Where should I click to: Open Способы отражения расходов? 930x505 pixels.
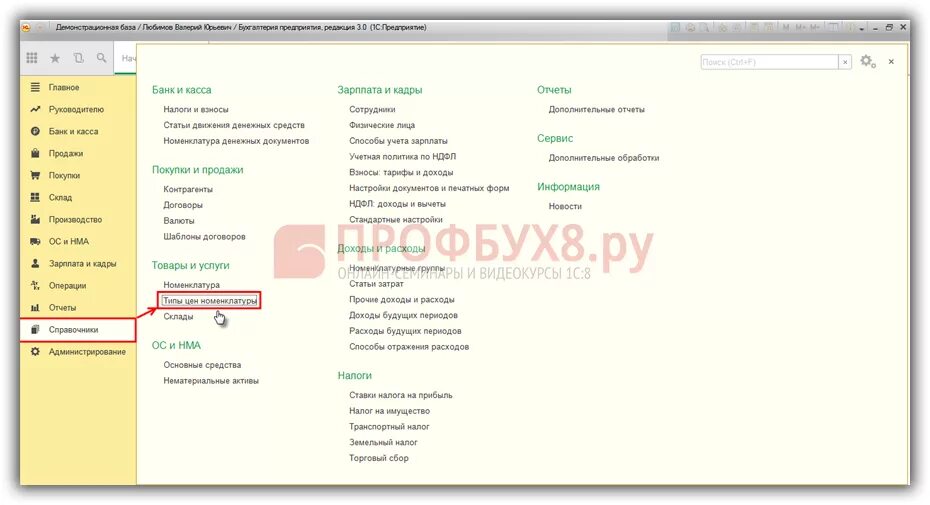click(x=409, y=347)
